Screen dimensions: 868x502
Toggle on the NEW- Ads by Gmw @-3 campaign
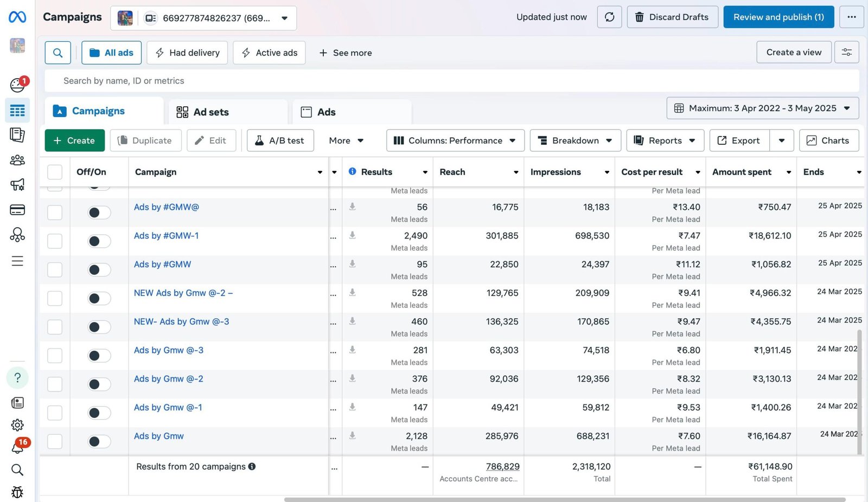(99, 327)
